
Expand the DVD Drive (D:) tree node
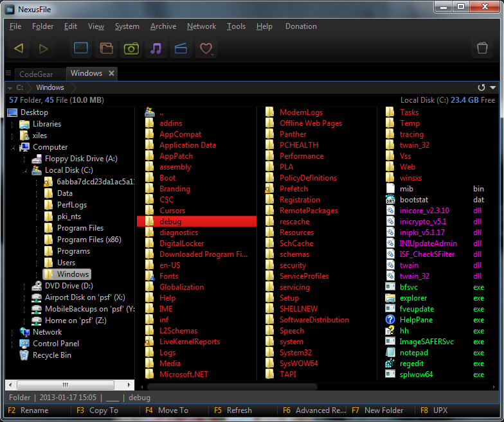click(x=24, y=286)
